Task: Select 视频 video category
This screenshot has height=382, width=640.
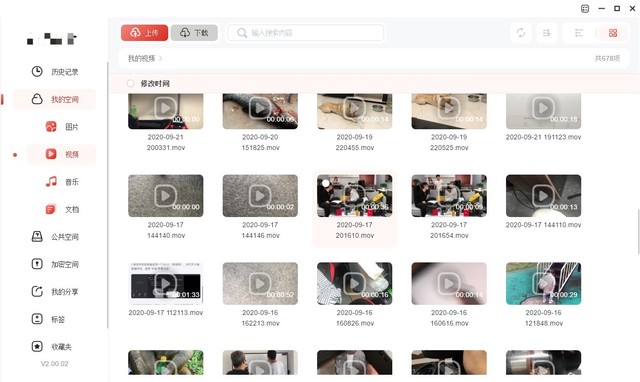Action: [x=61, y=154]
